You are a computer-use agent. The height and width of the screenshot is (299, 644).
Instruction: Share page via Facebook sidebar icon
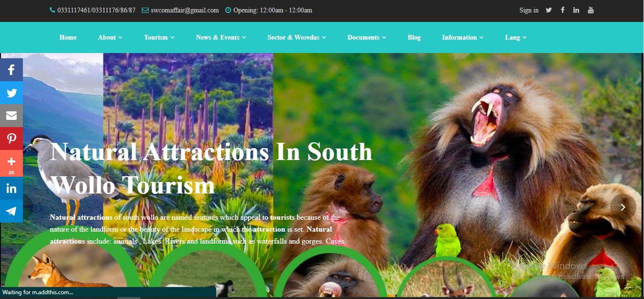(11, 70)
